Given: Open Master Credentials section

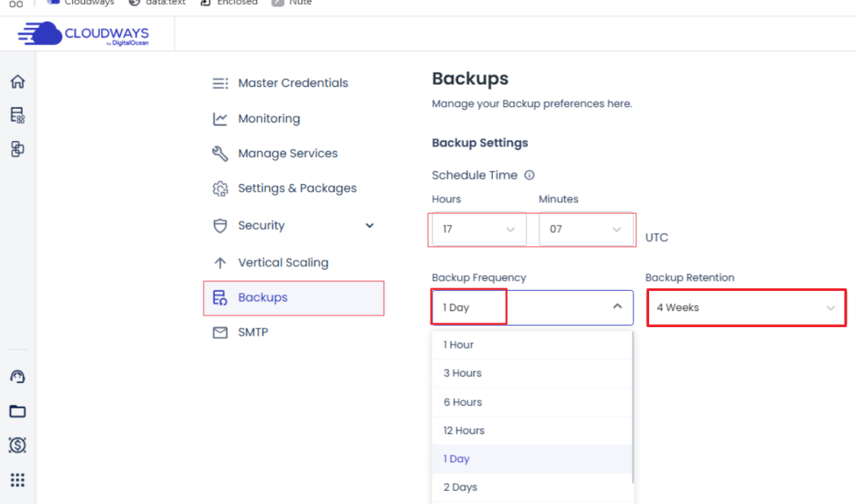Looking at the screenshot, I should click(x=292, y=83).
